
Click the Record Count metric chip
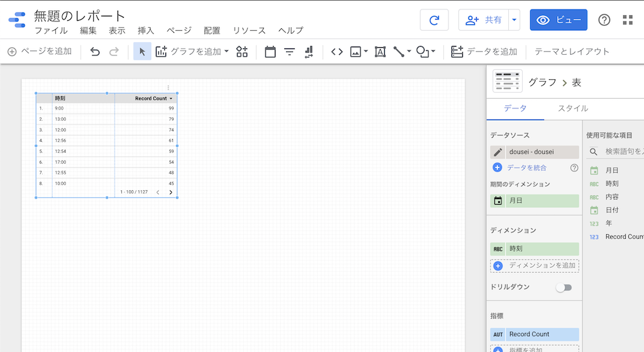(535, 334)
